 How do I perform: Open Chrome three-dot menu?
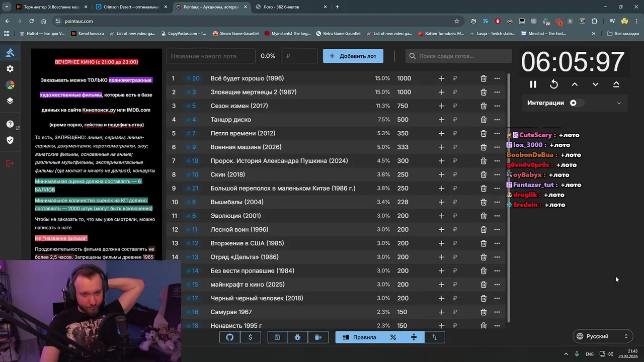pyautogui.click(x=636, y=21)
